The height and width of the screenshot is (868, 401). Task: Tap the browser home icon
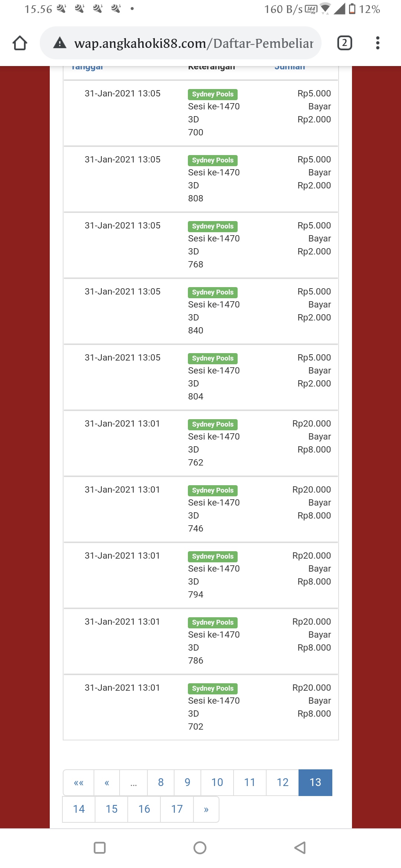click(20, 43)
